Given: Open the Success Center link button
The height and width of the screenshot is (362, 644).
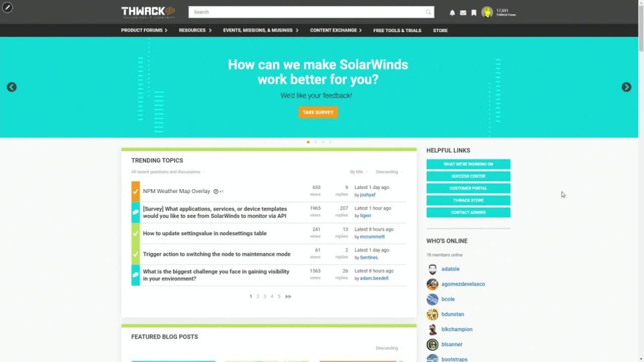Looking at the screenshot, I should click(468, 176).
